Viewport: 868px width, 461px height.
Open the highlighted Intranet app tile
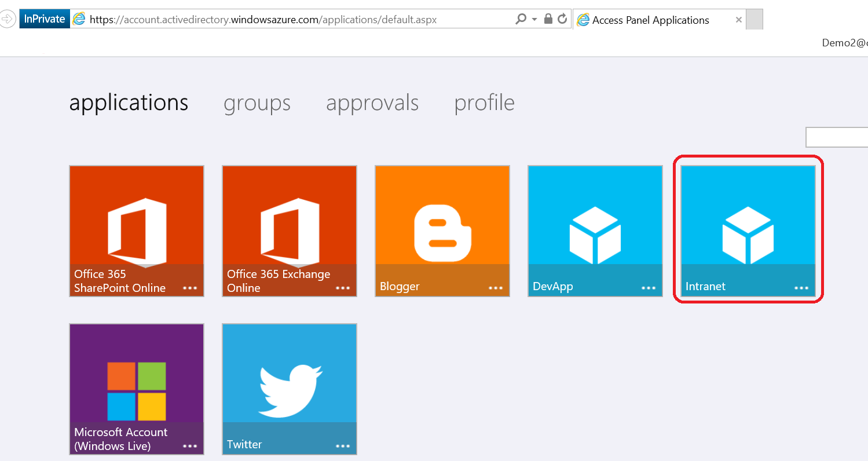click(x=748, y=220)
